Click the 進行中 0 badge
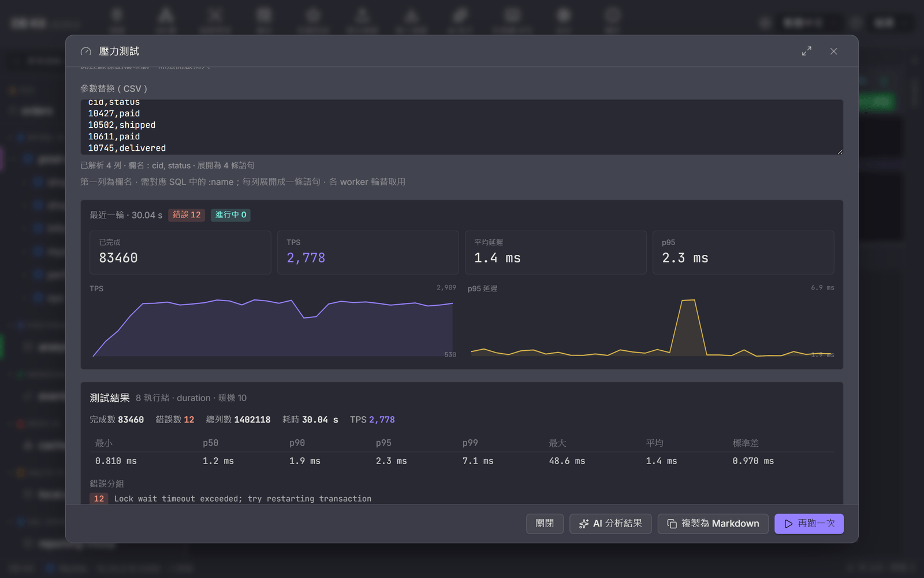 point(230,215)
